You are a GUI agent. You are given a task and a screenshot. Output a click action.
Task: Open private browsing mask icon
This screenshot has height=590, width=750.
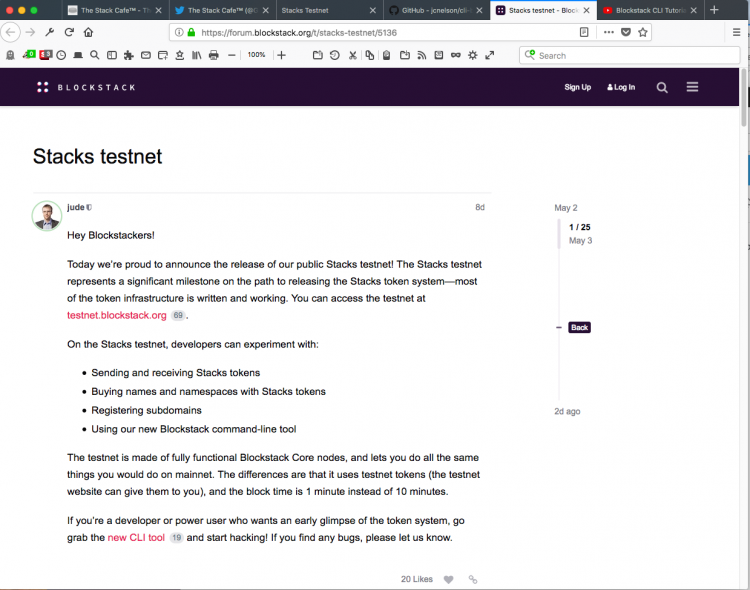coord(456,55)
